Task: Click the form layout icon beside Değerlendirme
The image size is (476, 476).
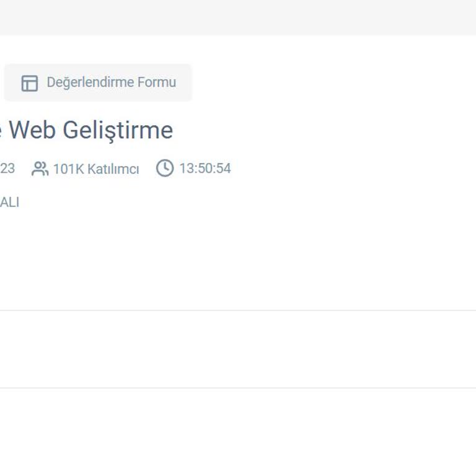Action: pyautogui.click(x=30, y=83)
